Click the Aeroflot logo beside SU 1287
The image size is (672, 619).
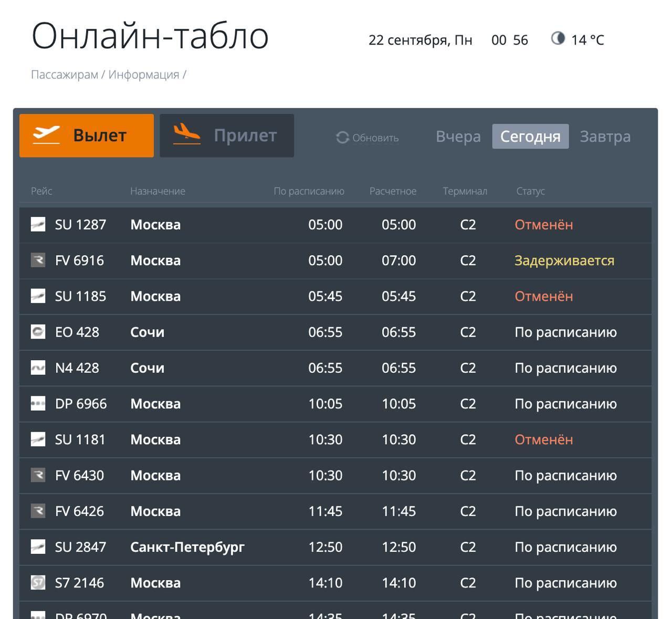click(38, 224)
